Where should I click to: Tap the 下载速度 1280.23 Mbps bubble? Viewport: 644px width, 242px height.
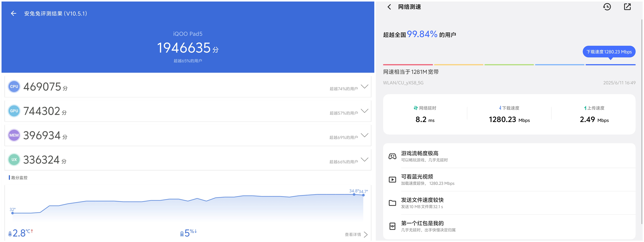pos(609,52)
